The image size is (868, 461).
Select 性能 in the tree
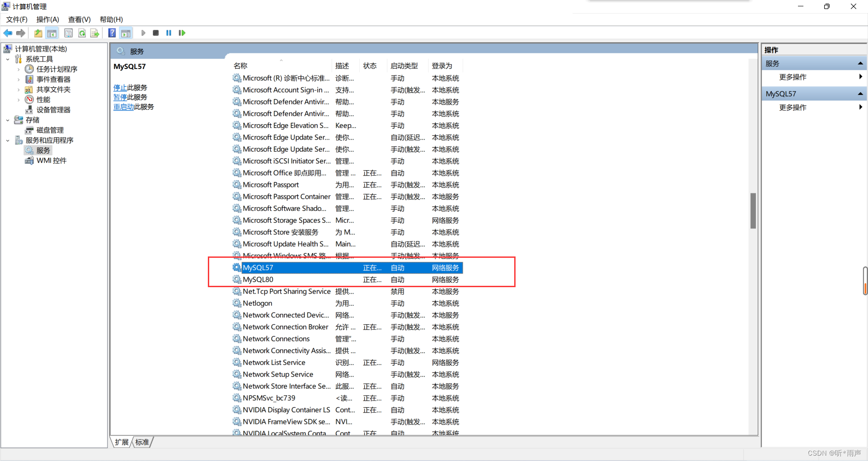click(x=43, y=100)
